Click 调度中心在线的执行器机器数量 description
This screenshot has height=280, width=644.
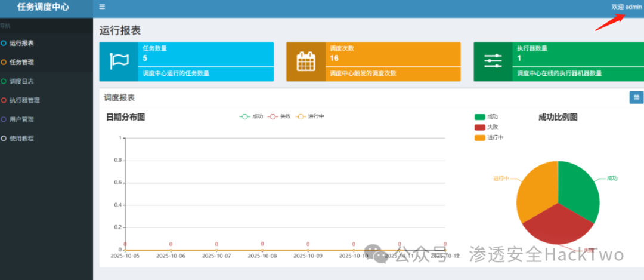coord(559,73)
